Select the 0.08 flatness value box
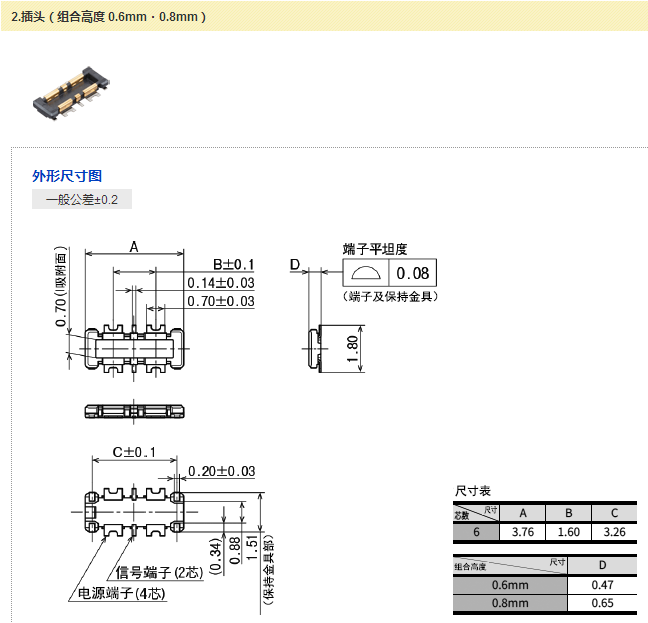 (x=412, y=273)
